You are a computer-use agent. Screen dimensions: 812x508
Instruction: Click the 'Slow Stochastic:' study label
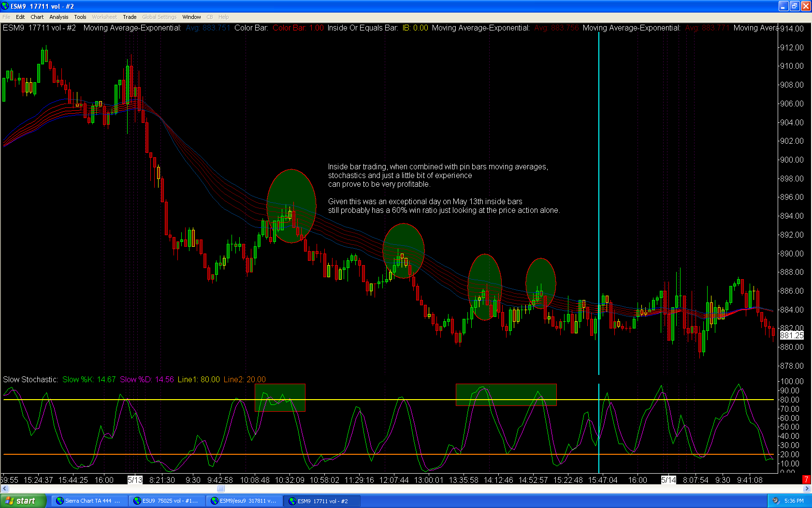click(x=30, y=379)
